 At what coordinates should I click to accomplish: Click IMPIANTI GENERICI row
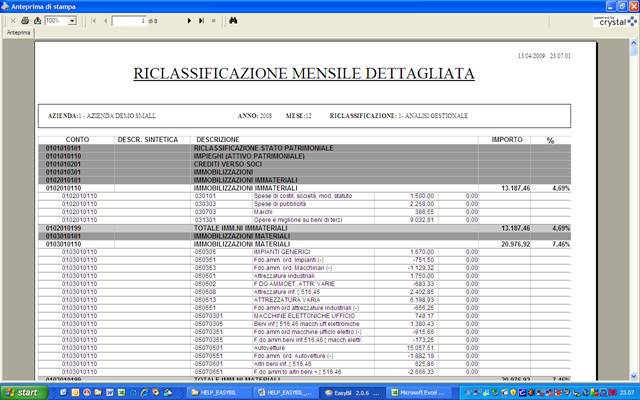click(304, 252)
